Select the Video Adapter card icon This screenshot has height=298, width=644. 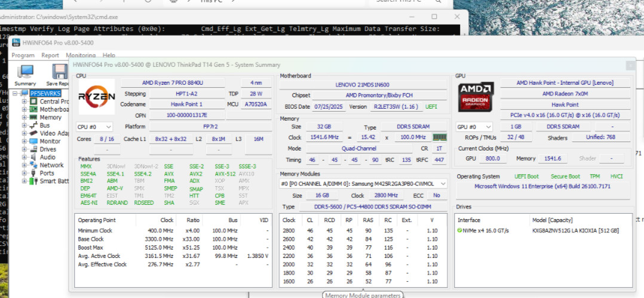click(x=34, y=133)
